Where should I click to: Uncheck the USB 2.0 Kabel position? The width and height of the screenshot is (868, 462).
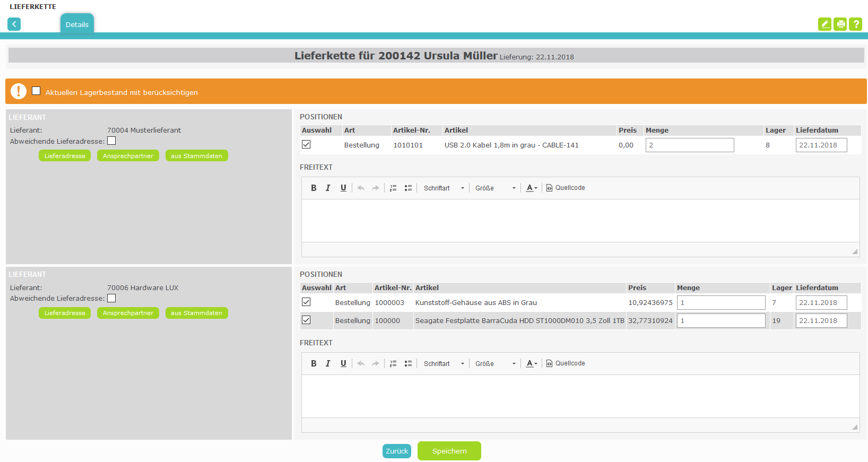tap(306, 144)
